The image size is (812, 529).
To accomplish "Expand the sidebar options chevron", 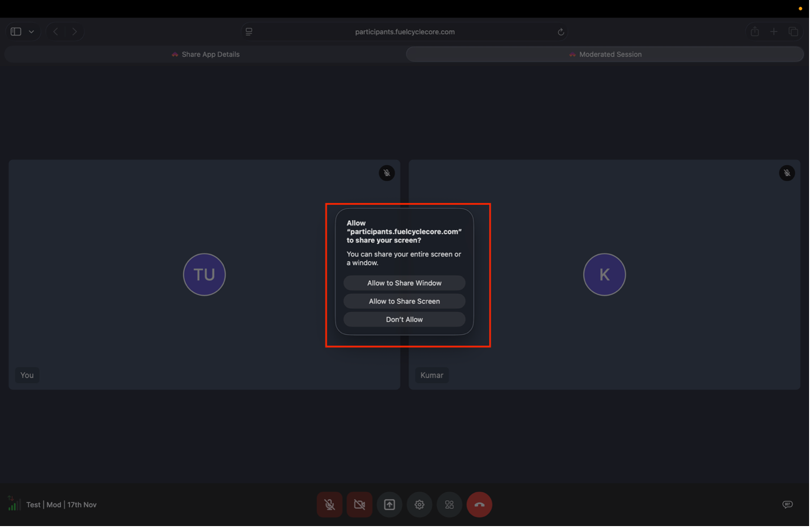I will (x=32, y=32).
